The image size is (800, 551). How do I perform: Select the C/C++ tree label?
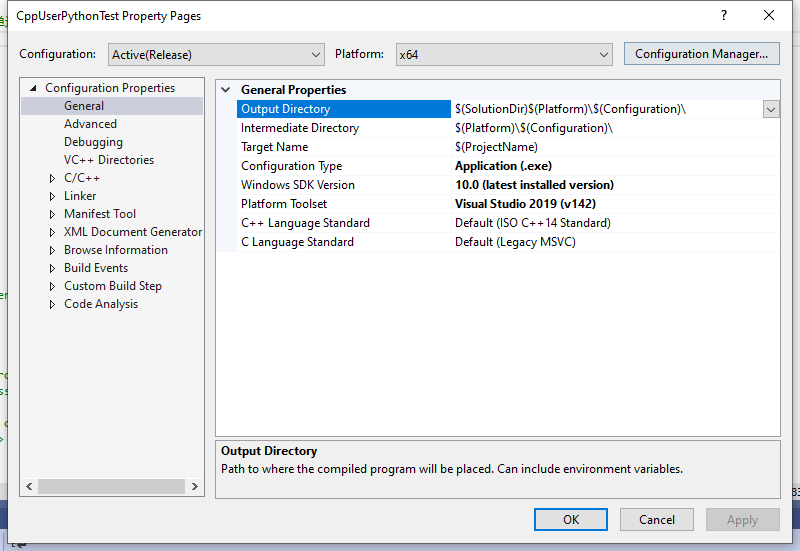tap(82, 178)
